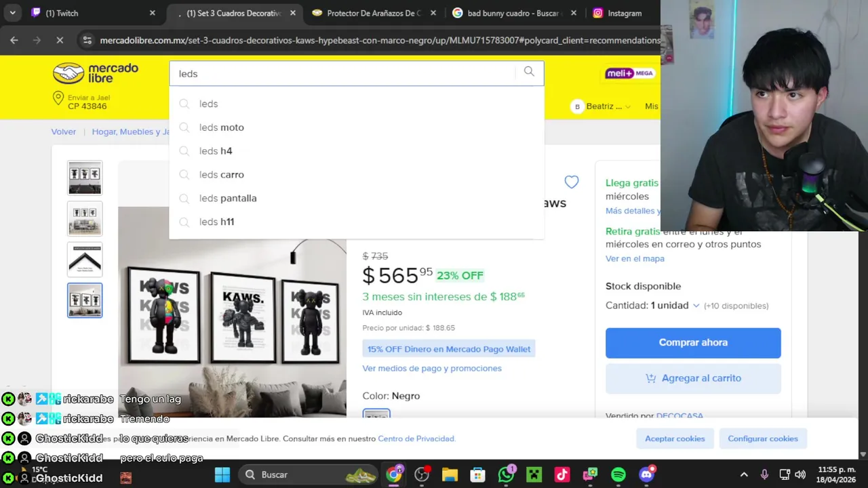This screenshot has height=488, width=868.
Task: Open Chrome from the taskbar
Action: 394,474
